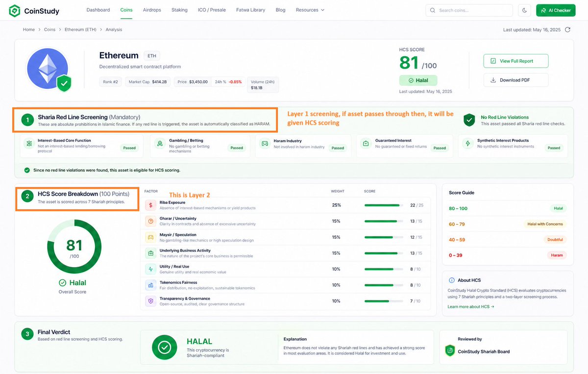Select the Coins nav tab
The image size is (588, 374).
point(126,10)
